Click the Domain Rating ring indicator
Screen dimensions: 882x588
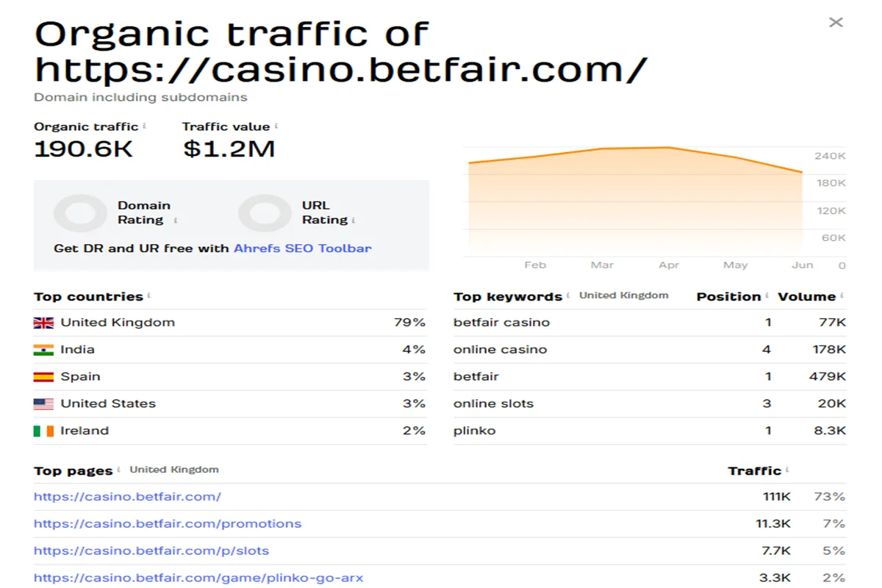pyautogui.click(x=80, y=213)
